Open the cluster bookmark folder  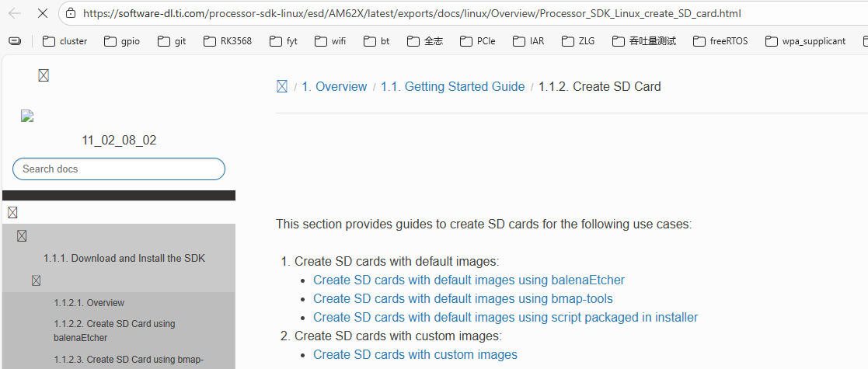65,41
